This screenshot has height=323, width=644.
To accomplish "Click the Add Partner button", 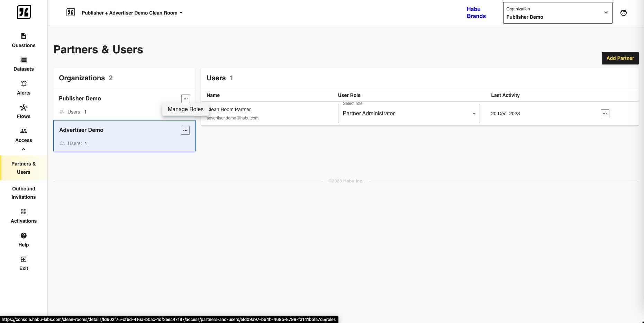I will click(x=620, y=58).
